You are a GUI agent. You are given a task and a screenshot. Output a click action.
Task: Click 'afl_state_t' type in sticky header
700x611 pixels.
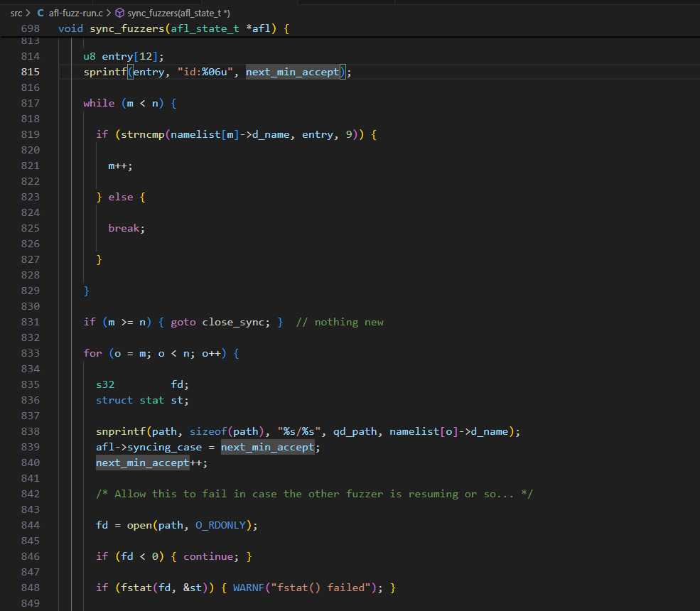point(205,28)
